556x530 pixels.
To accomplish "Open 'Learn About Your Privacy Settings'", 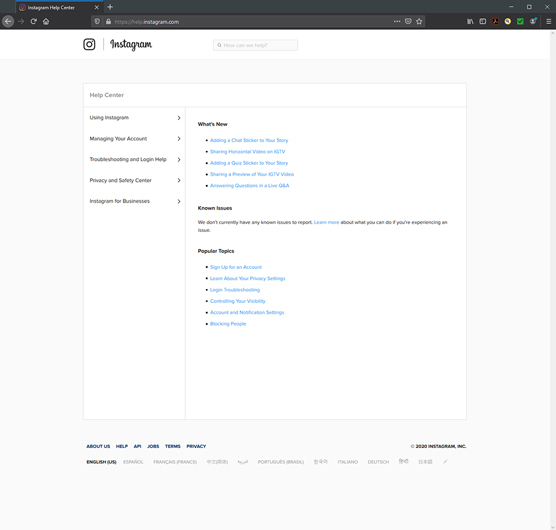I will pyautogui.click(x=248, y=279).
